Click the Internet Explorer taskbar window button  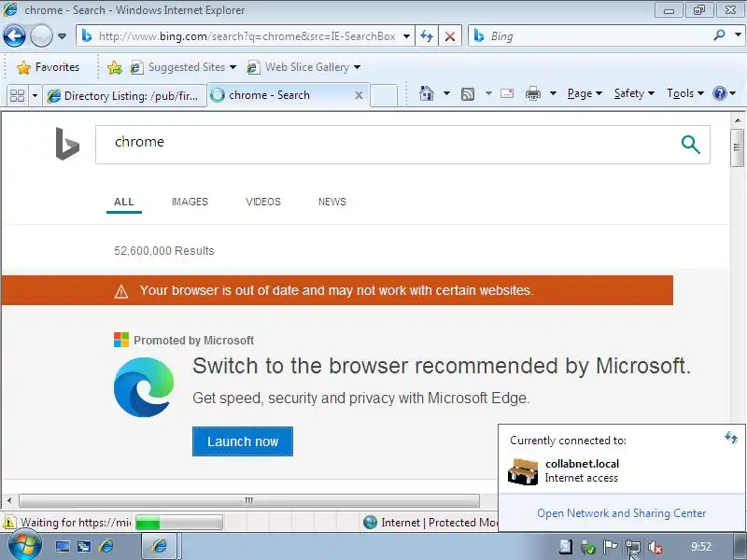(x=161, y=546)
